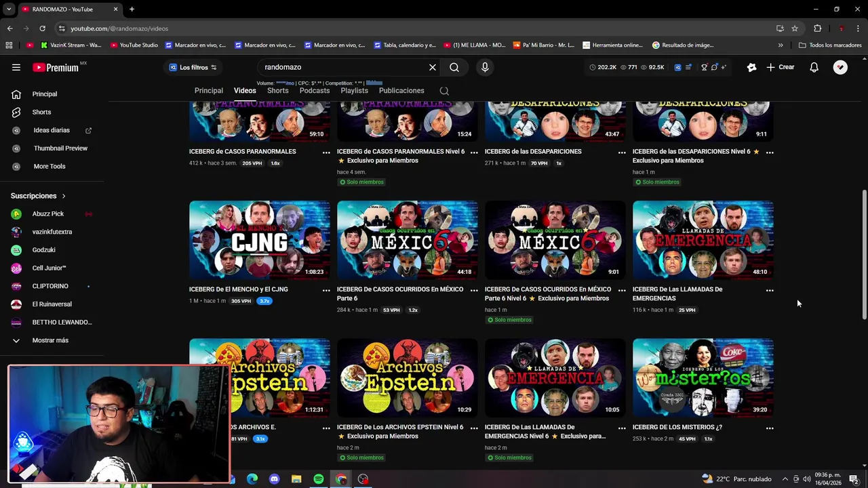Go back with browser back arrow
This screenshot has width=868, height=488.
[9, 28]
